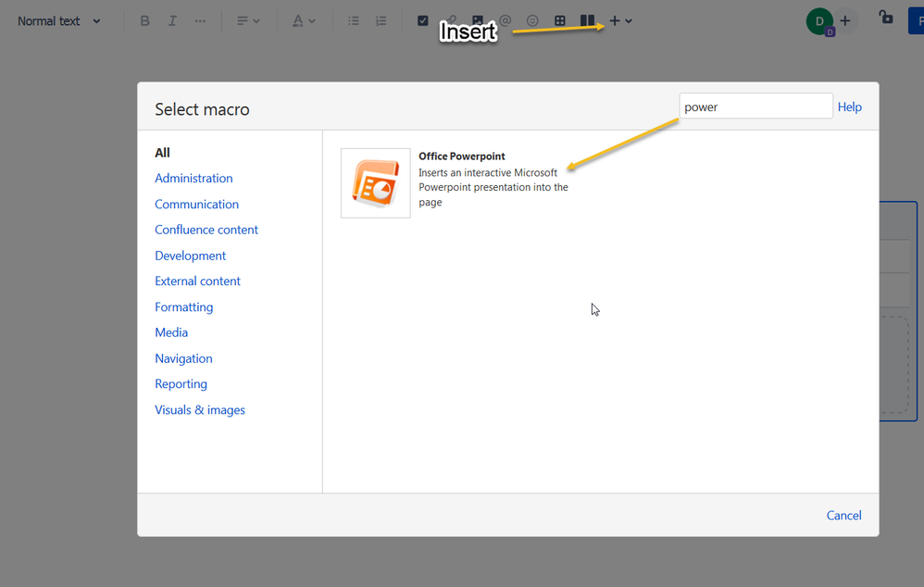The width and height of the screenshot is (924, 587).
Task: Insert a table
Action: pyautogui.click(x=560, y=20)
